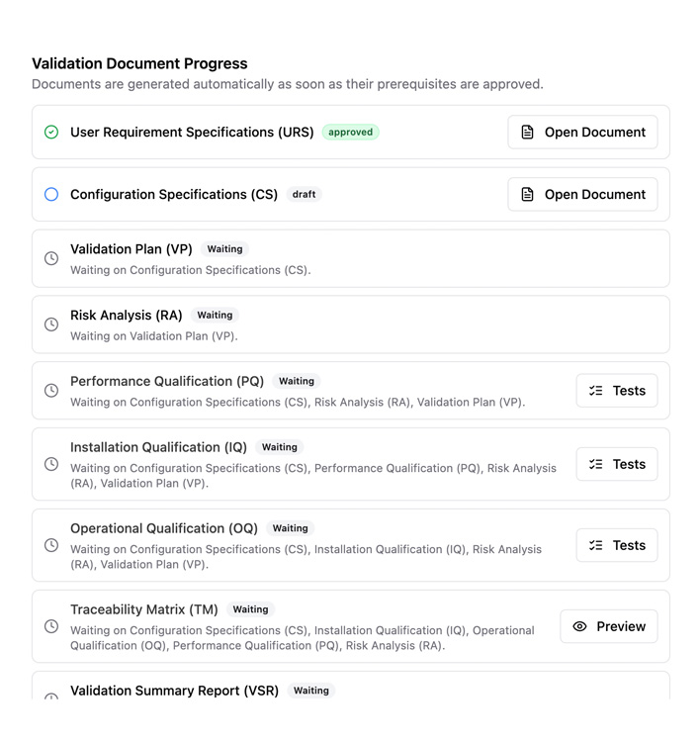Click the checklist icon in IQ Tests button
The width and height of the screenshot is (700, 742).
[x=595, y=464]
